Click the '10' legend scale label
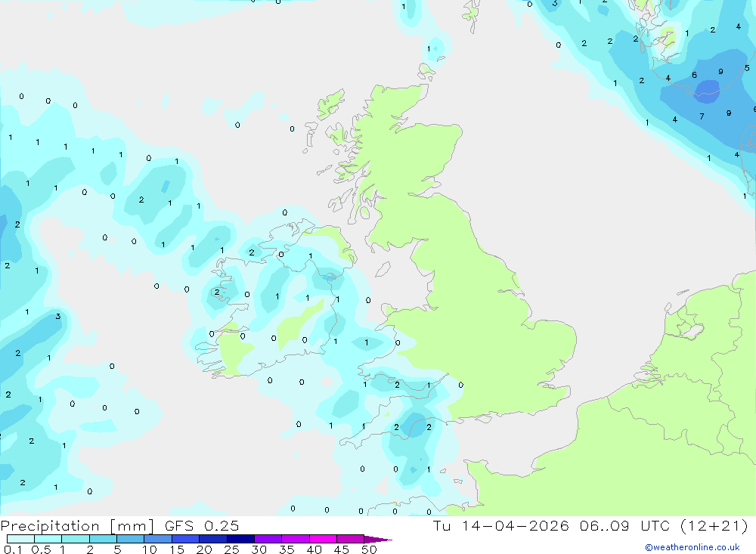 [150, 549]
